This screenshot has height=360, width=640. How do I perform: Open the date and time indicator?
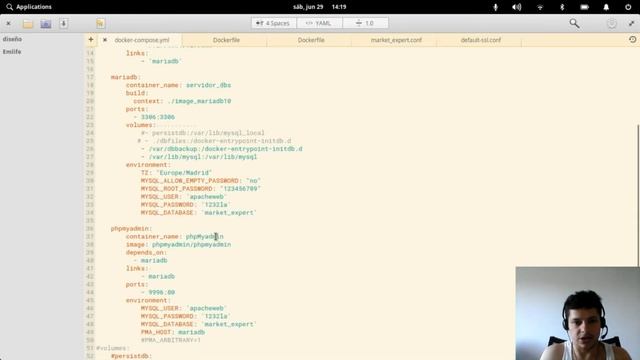320,7
